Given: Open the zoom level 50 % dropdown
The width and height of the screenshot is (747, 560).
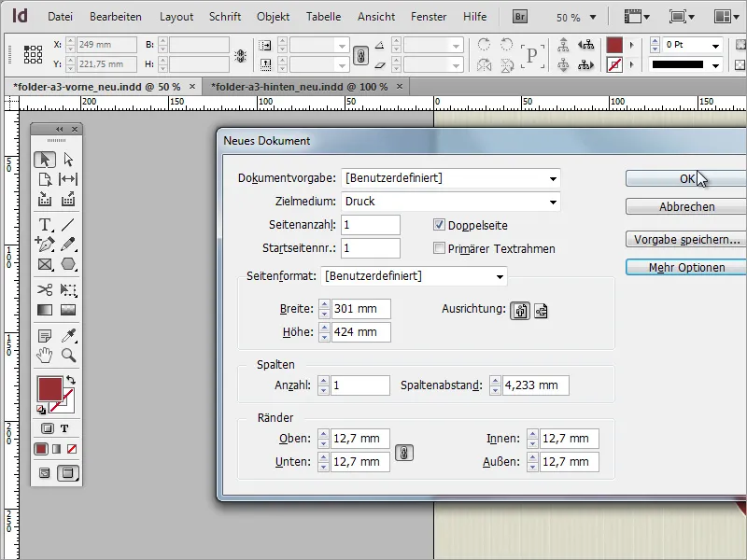Looking at the screenshot, I should pos(593,18).
